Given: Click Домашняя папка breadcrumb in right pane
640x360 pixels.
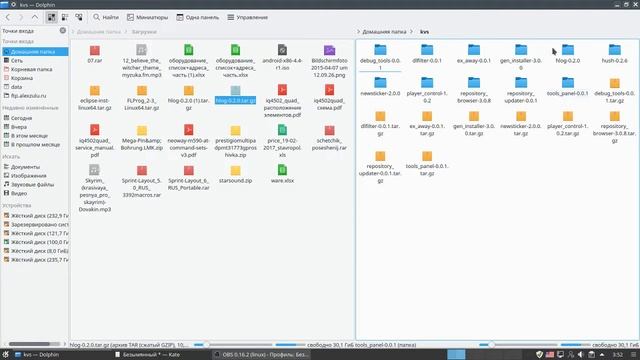Looking at the screenshot, I should 384,31.
